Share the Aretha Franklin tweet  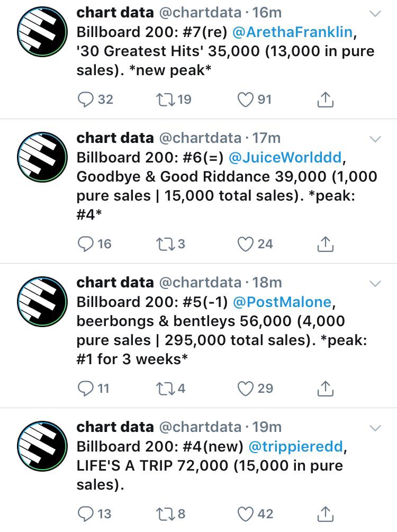pos(326,99)
